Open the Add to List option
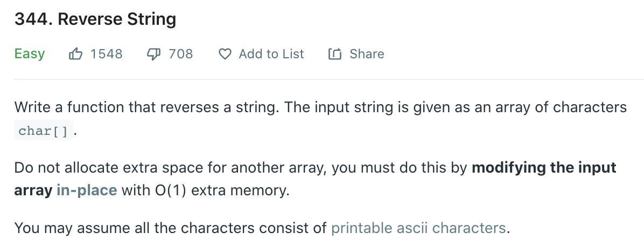 pyautogui.click(x=271, y=54)
